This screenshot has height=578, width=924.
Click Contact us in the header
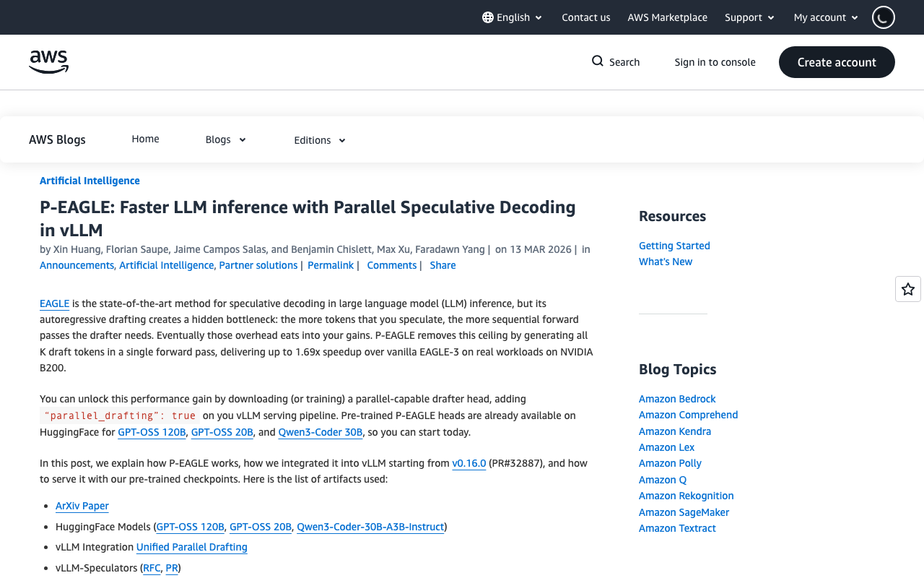[x=585, y=17]
